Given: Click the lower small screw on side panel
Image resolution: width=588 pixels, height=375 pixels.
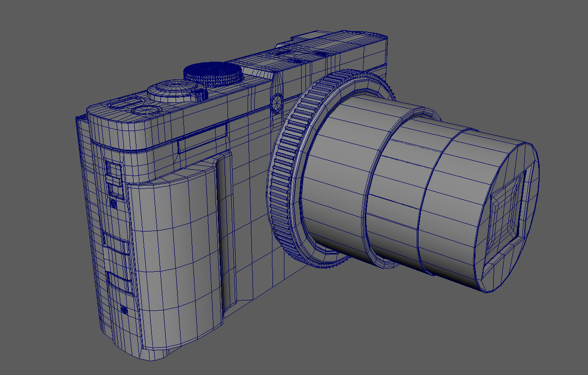Looking at the screenshot, I should coord(124,310).
